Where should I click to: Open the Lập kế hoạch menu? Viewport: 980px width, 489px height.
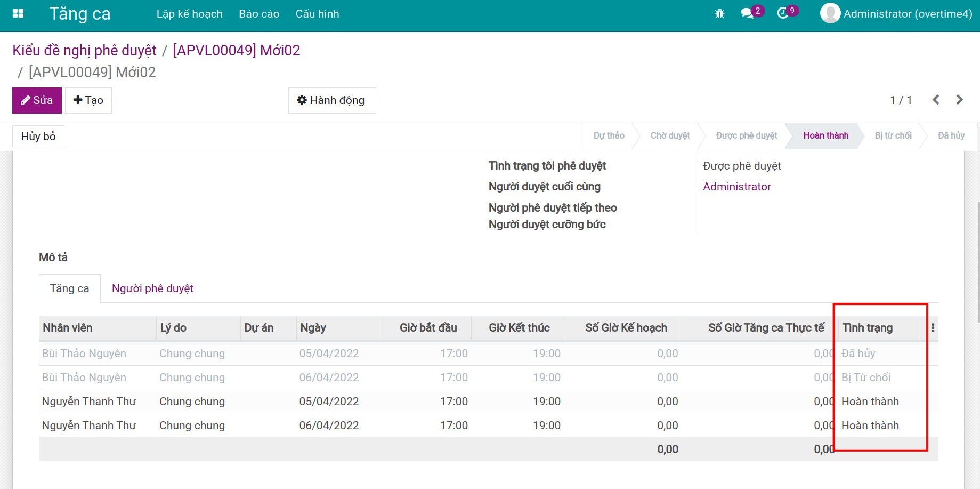(189, 14)
